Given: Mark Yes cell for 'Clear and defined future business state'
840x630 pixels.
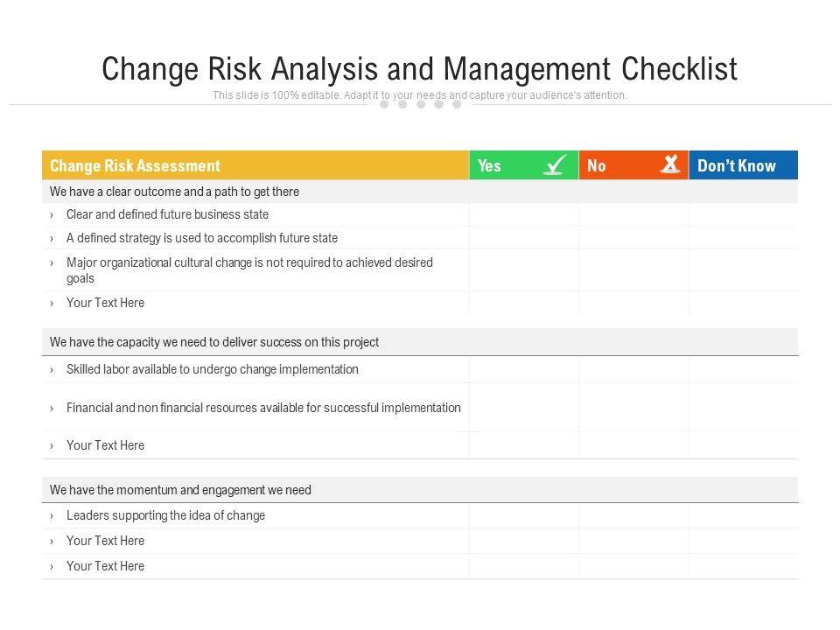Looking at the screenshot, I should point(523,215).
